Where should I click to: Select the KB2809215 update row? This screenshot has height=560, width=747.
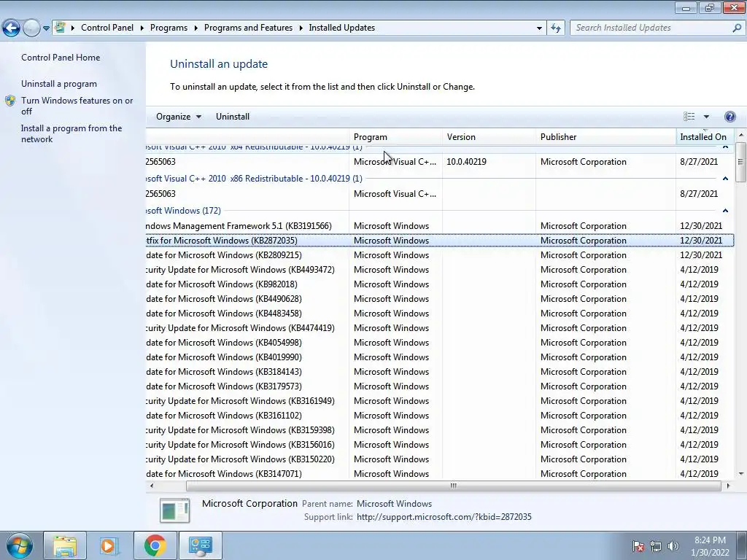coord(440,255)
